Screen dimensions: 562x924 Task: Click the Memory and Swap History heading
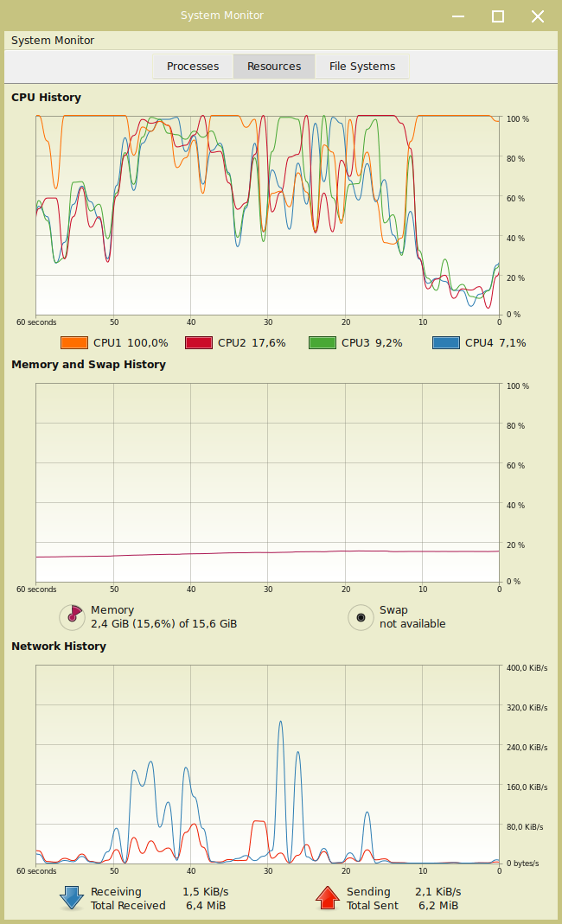(x=88, y=364)
